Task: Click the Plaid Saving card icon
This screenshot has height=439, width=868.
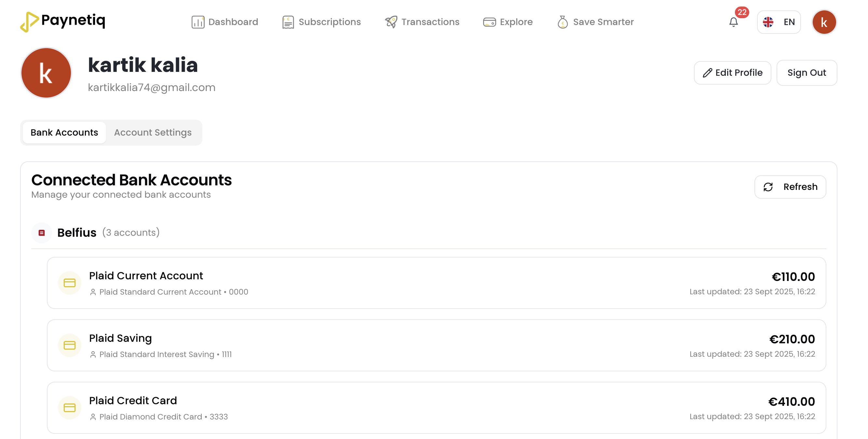Action: pyautogui.click(x=69, y=345)
